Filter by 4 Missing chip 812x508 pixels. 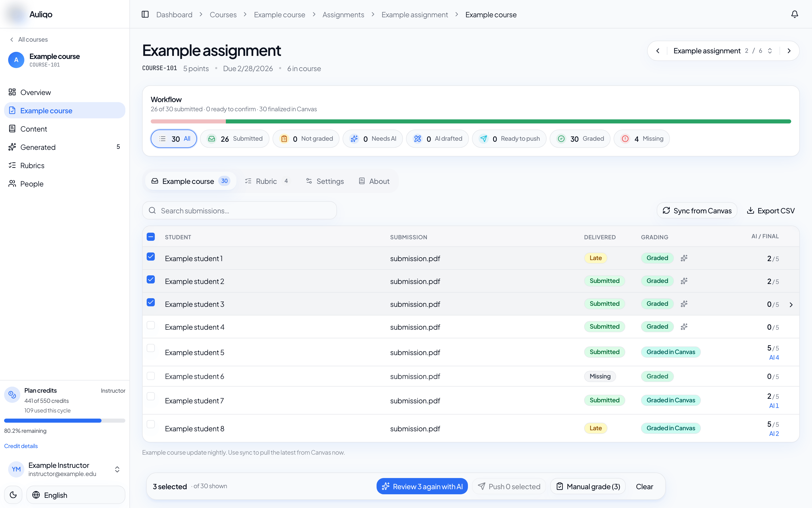[641, 139]
